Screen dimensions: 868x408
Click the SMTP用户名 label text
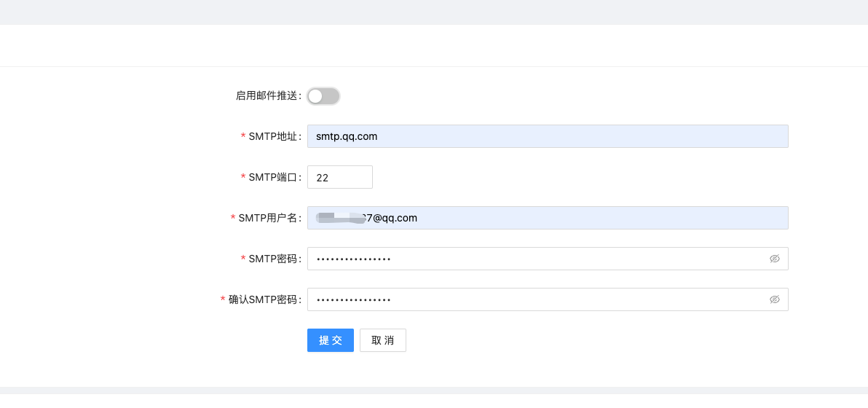269,218
